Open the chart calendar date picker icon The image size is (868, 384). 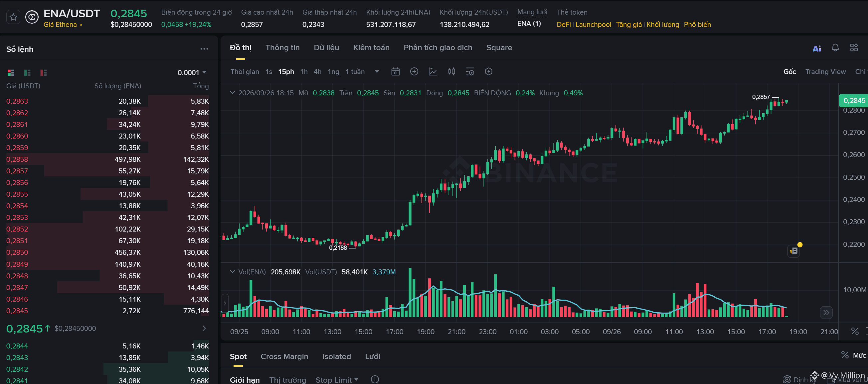[x=396, y=72]
